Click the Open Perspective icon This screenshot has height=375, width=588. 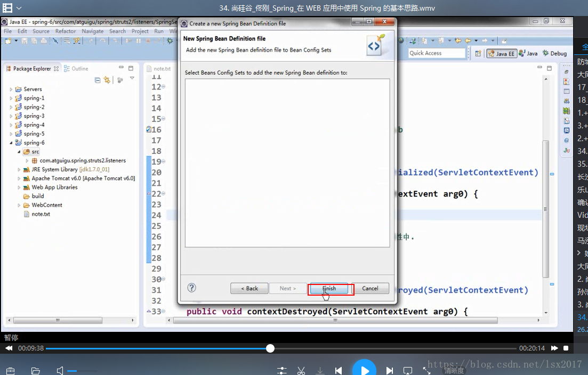click(478, 54)
